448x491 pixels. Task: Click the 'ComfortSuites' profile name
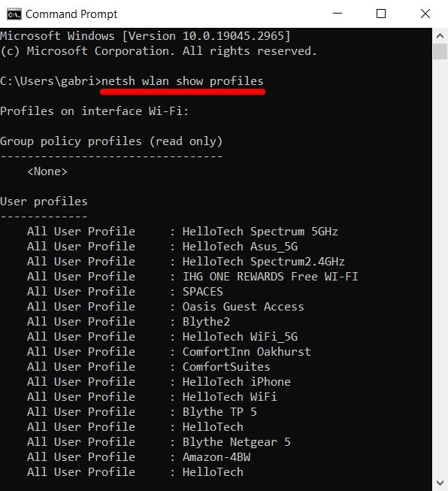click(226, 367)
